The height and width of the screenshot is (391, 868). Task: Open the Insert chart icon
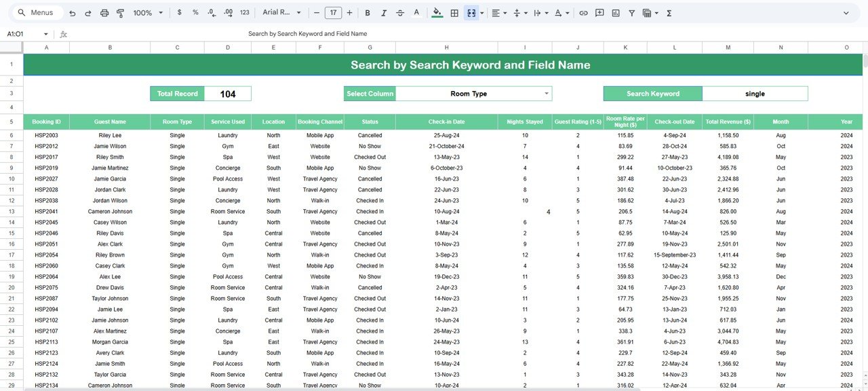[x=616, y=13]
